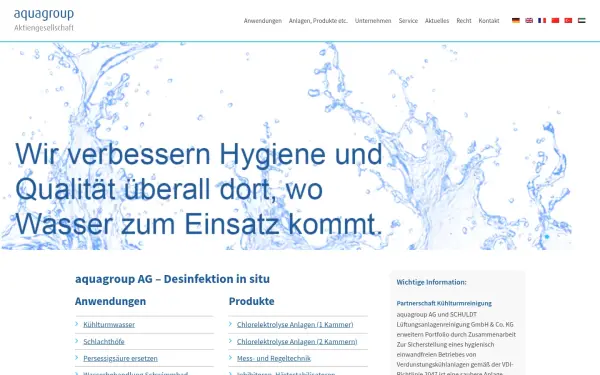The width and height of the screenshot is (600, 375).
Task: Open the Service menu item
Action: pyautogui.click(x=408, y=21)
